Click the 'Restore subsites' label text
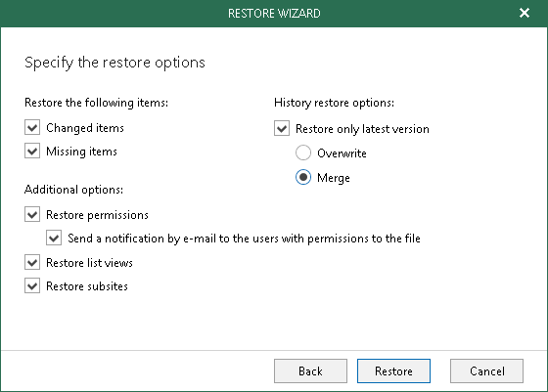548x392 pixels. pyautogui.click(x=87, y=286)
